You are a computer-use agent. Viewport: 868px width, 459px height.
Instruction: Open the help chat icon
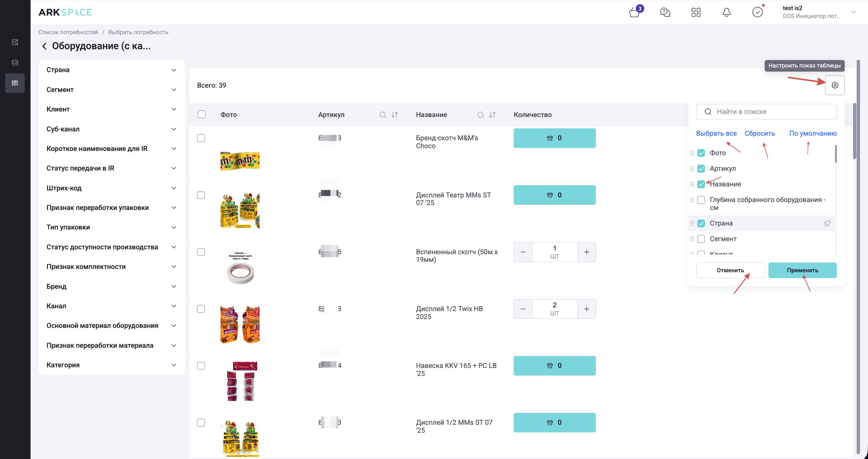665,13
